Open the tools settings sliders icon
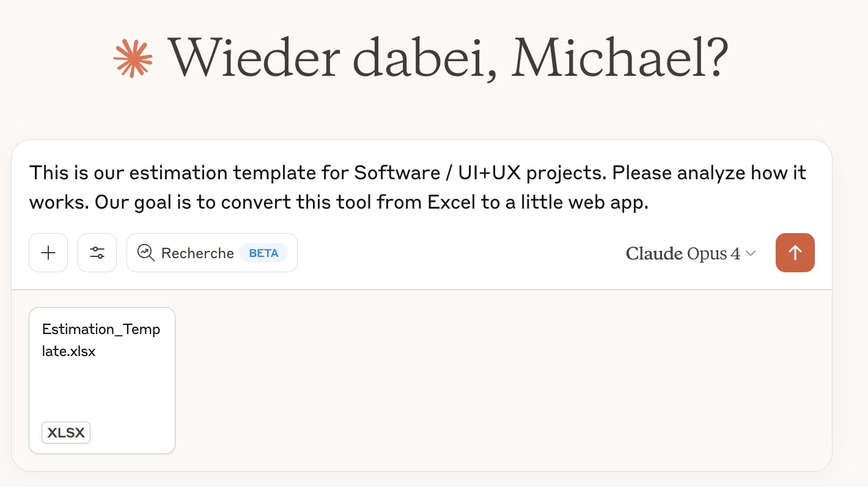 pyautogui.click(x=97, y=253)
